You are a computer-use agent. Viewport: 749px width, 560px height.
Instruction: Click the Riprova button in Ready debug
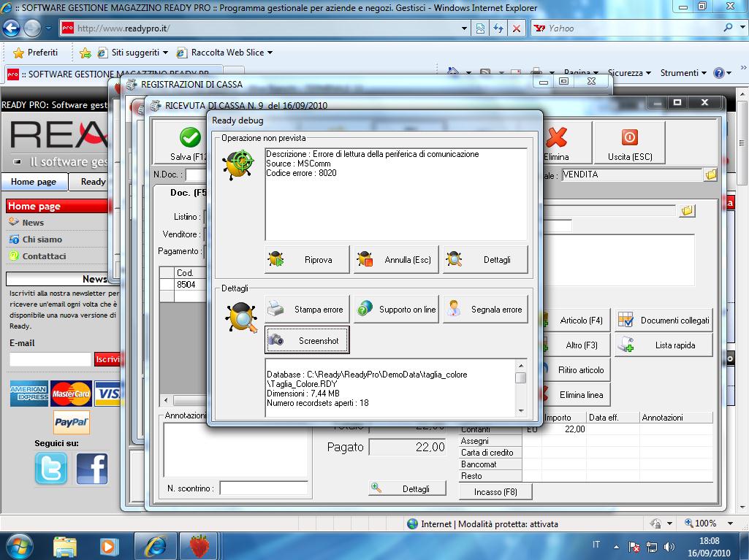coord(307,260)
